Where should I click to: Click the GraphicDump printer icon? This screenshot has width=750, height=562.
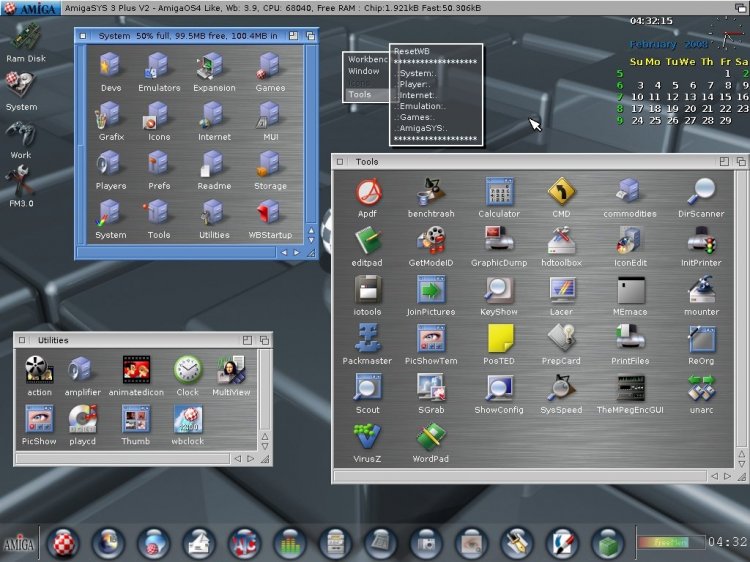click(x=499, y=240)
